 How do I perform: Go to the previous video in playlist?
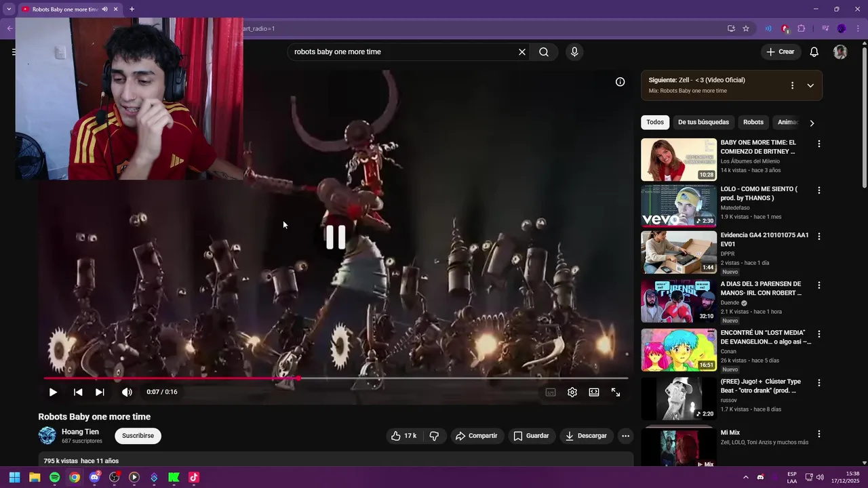78,392
